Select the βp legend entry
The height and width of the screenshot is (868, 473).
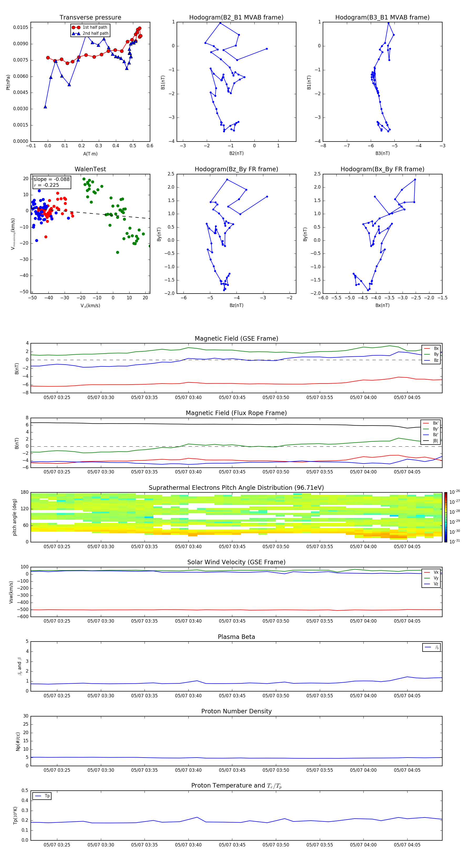click(432, 647)
